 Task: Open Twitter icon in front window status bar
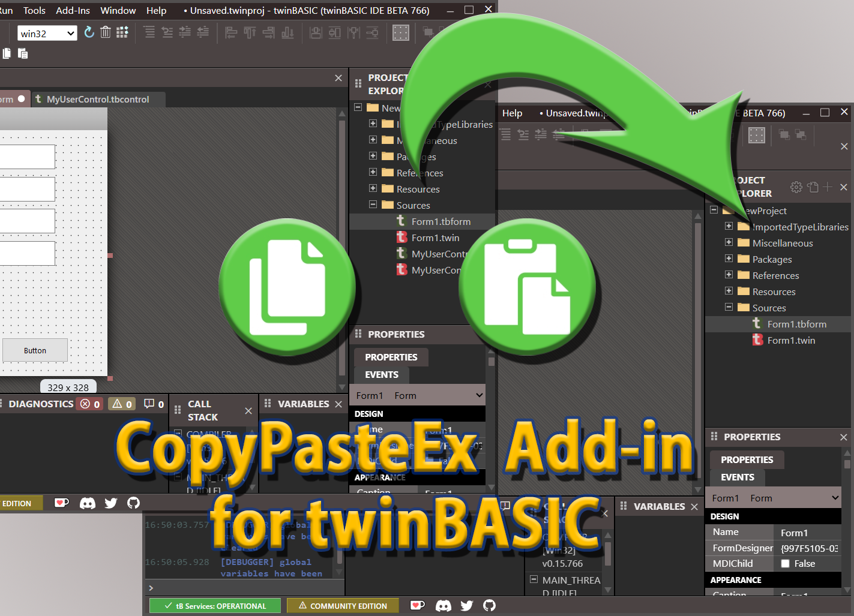[467, 606]
